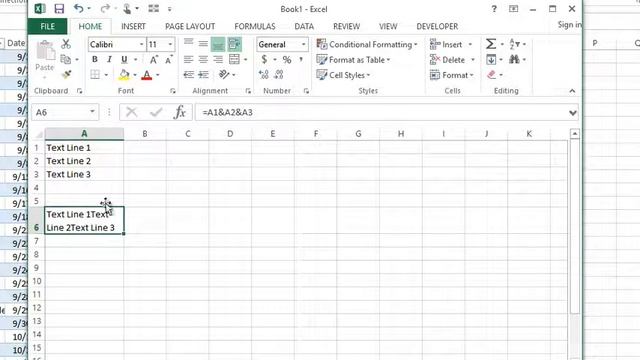Open the Number dialog launcher
The image size is (640, 360).
click(x=306, y=91)
